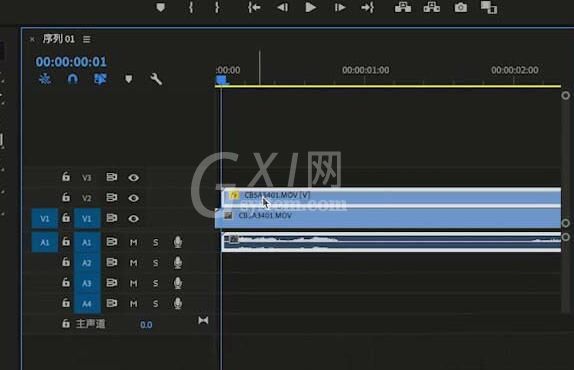Toggle lock on 主声道 master track
The image size is (574, 370).
pos(66,323)
